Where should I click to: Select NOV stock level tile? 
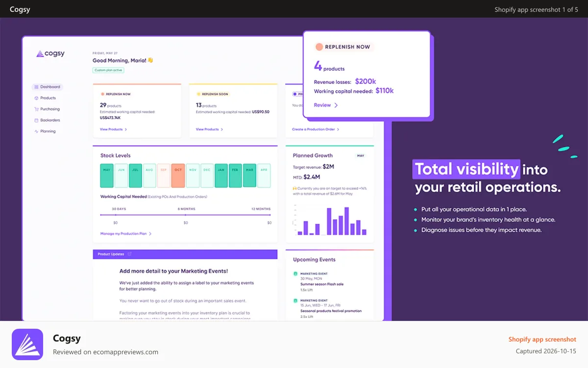click(193, 176)
